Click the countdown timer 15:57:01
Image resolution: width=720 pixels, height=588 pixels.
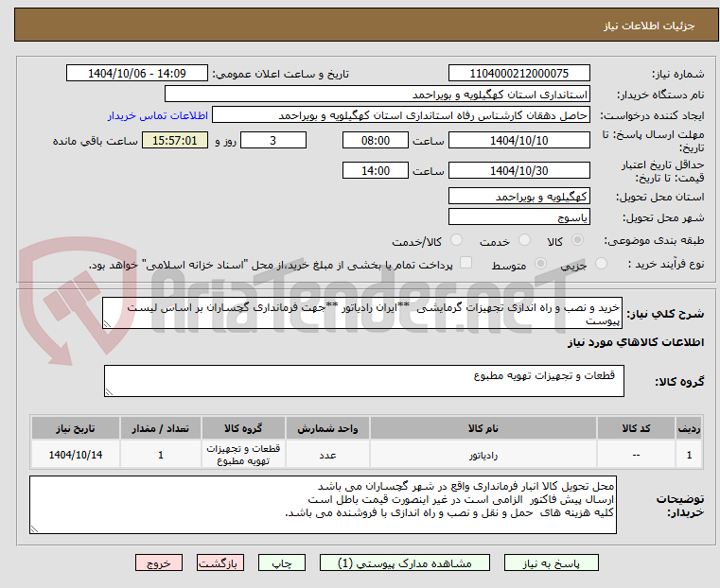[175, 140]
